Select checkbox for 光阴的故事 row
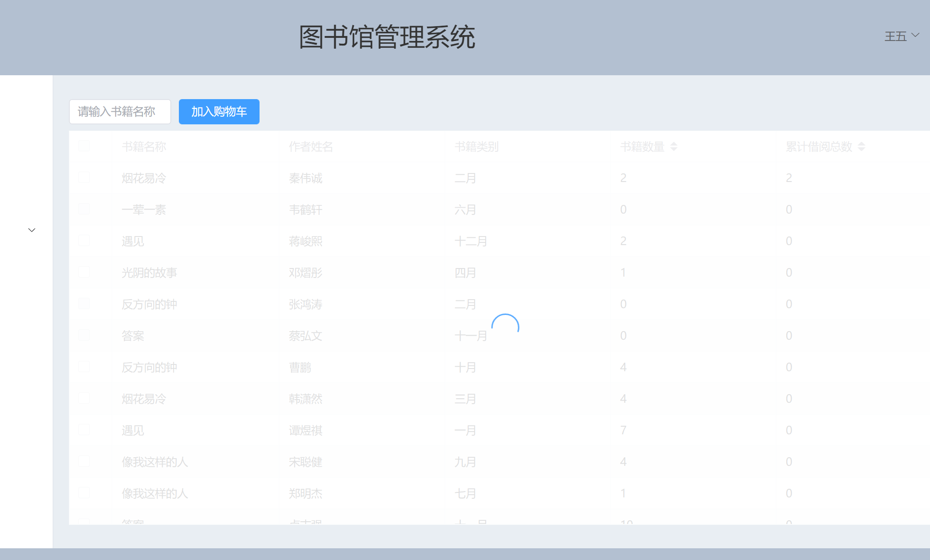 pyautogui.click(x=84, y=272)
